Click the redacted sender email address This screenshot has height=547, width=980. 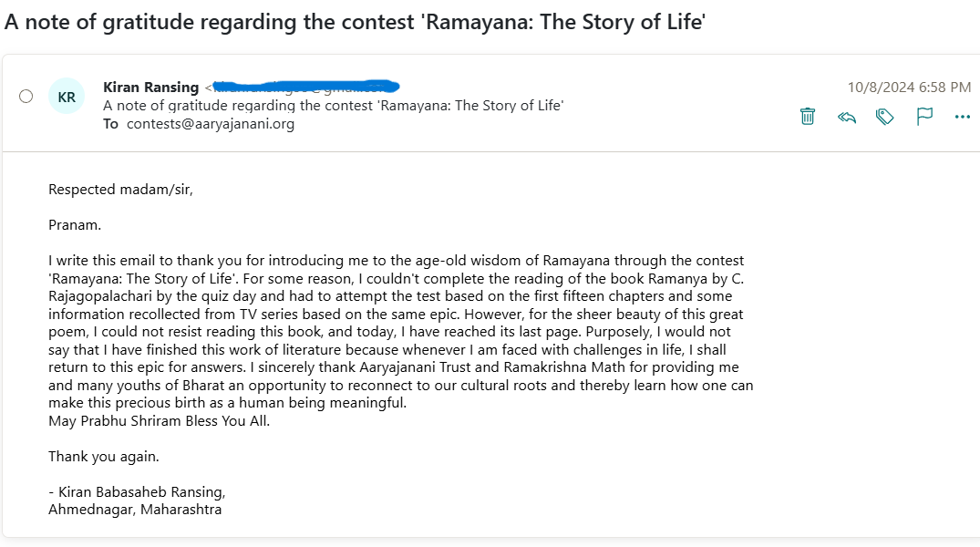point(305,87)
